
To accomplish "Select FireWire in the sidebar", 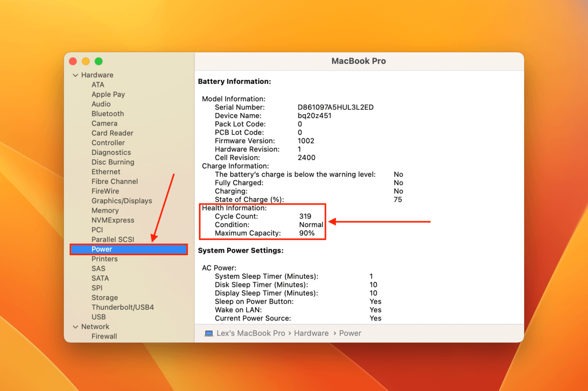I will coord(105,191).
